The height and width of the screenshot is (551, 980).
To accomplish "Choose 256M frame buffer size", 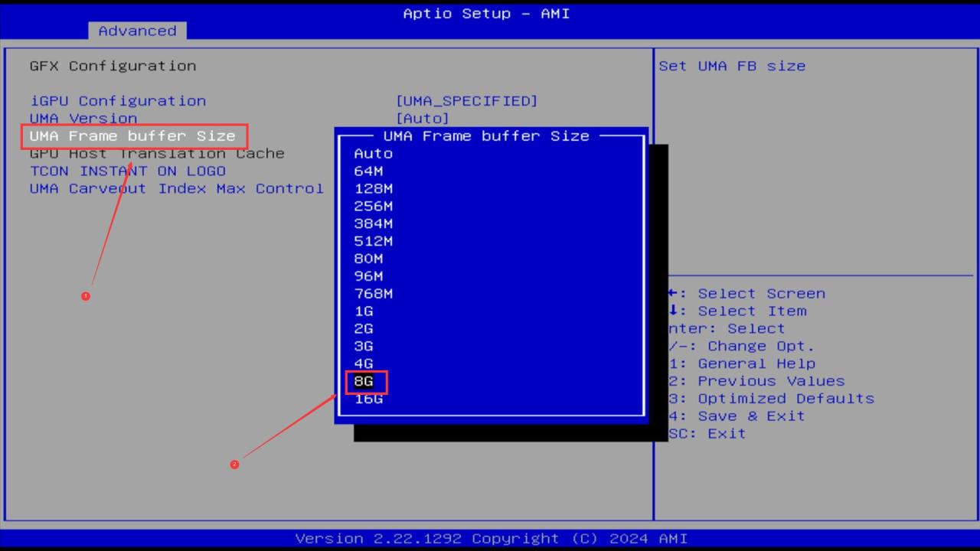I will (373, 206).
